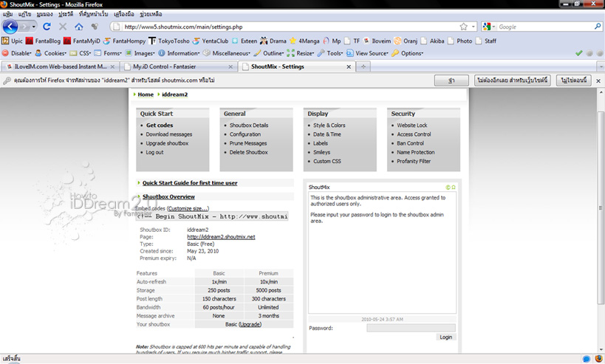Open FantaHompy bookmark
This screenshot has height=364, width=605.
click(124, 41)
